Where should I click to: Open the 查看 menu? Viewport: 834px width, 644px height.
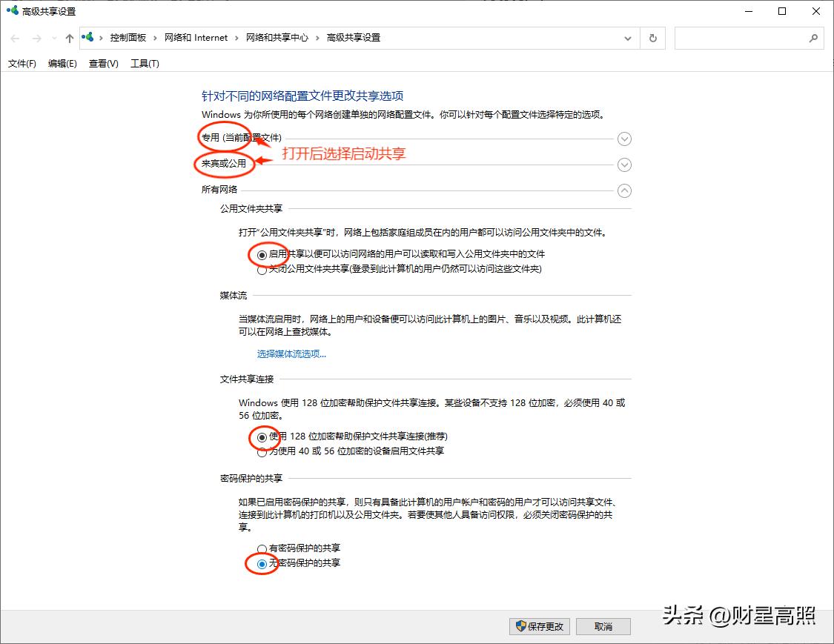102,63
